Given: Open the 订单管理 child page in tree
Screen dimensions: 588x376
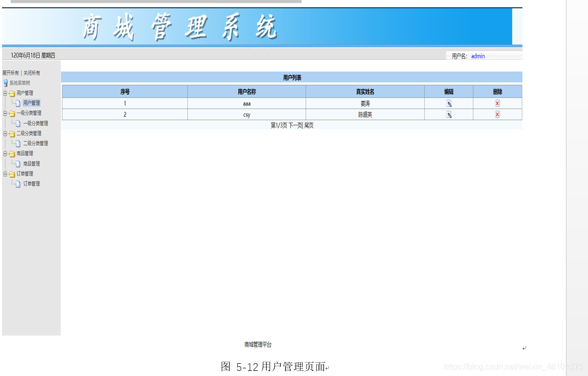Looking at the screenshot, I should click(32, 184).
